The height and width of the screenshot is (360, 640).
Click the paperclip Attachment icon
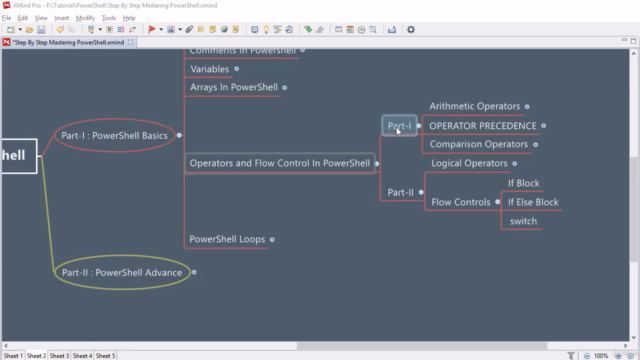pos(189,29)
